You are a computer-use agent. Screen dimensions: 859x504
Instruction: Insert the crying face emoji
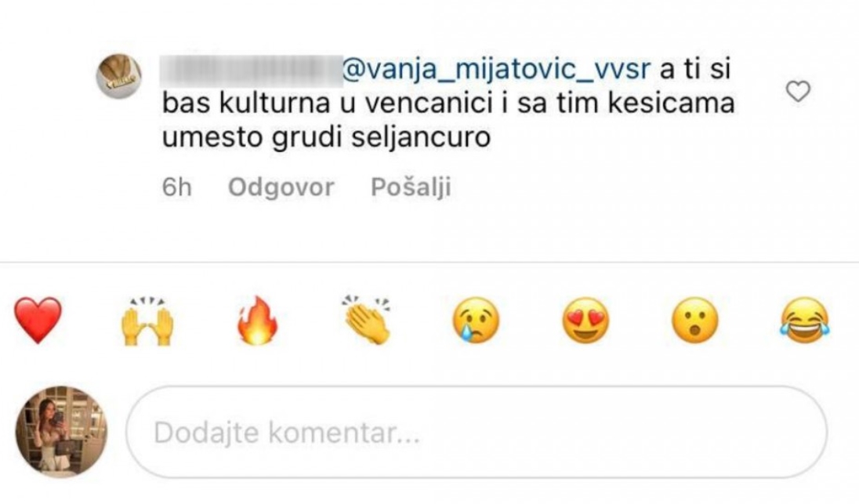point(476,321)
